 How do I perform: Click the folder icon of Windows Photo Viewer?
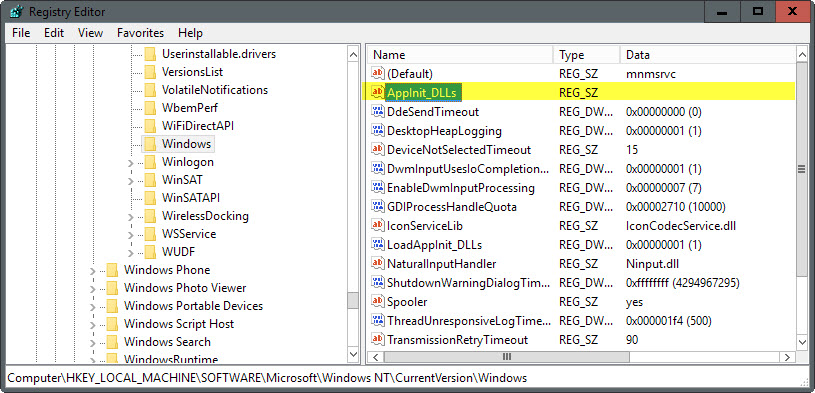[112, 287]
